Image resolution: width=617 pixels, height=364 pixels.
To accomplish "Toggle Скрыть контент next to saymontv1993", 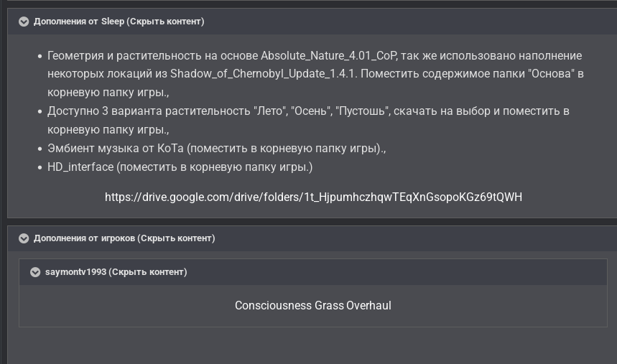I will [x=148, y=272].
